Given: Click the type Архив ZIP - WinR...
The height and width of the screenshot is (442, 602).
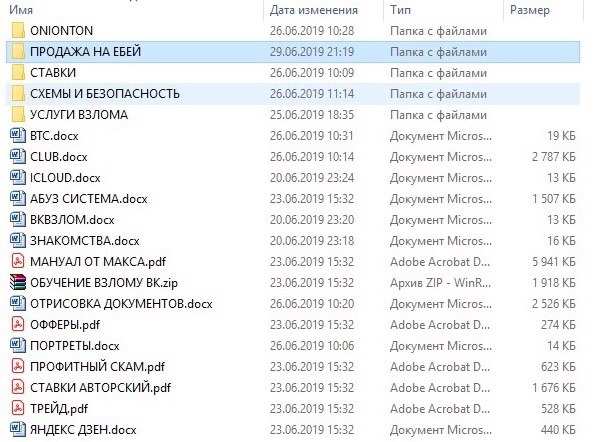Looking at the screenshot, I should pos(441,283).
